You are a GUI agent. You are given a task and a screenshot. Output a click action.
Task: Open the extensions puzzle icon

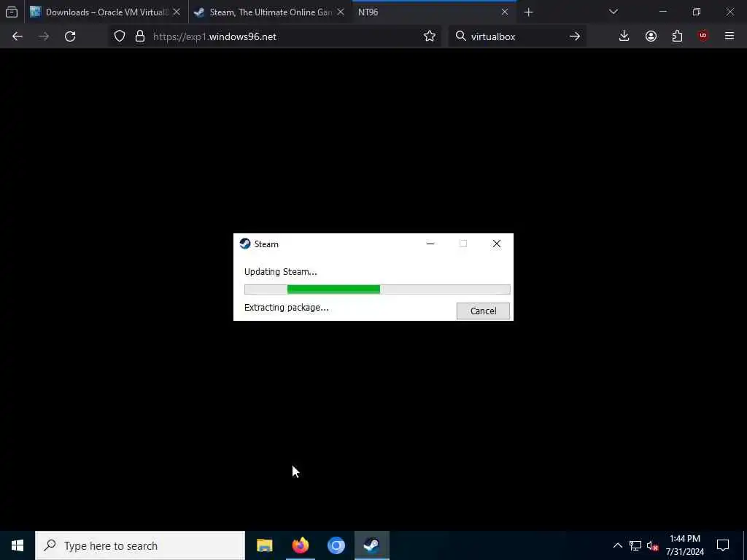tap(677, 36)
